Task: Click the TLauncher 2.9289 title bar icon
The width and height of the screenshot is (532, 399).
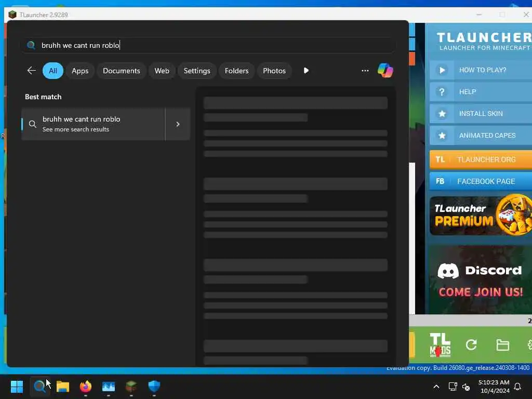Action: [x=12, y=15]
